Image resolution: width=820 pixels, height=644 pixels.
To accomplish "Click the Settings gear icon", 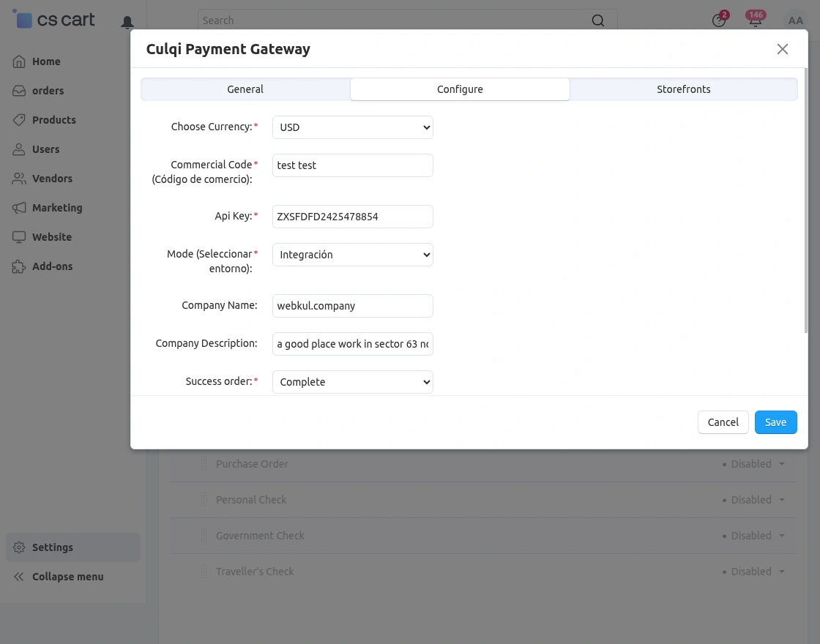I will coord(19,547).
